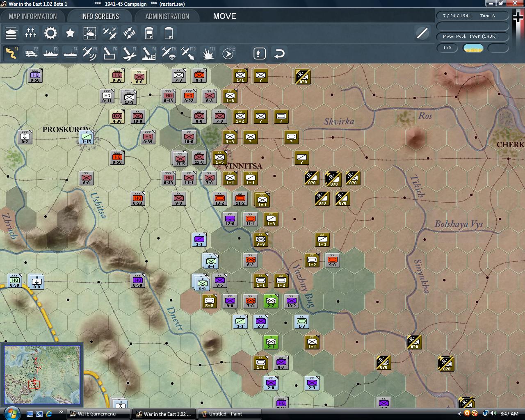Image resolution: width=525 pixels, height=420 pixels.
Task: Open the losses screen (crosses icon)
Action: click(31, 33)
